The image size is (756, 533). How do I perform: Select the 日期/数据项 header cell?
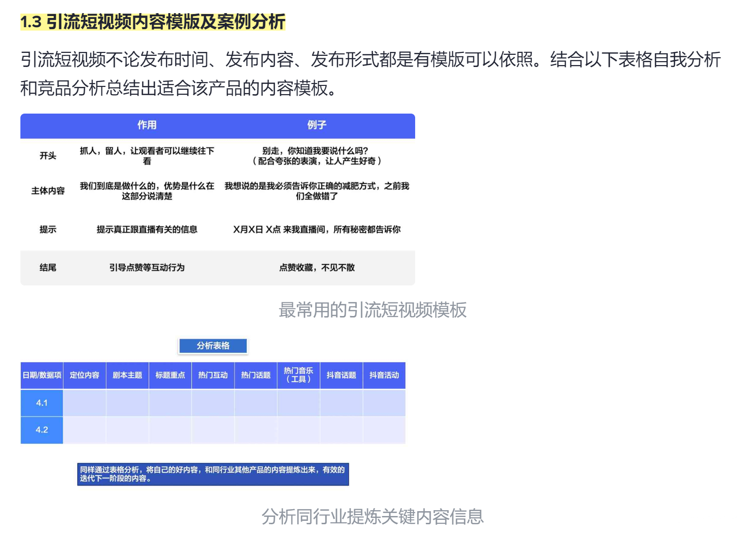click(42, 375)
